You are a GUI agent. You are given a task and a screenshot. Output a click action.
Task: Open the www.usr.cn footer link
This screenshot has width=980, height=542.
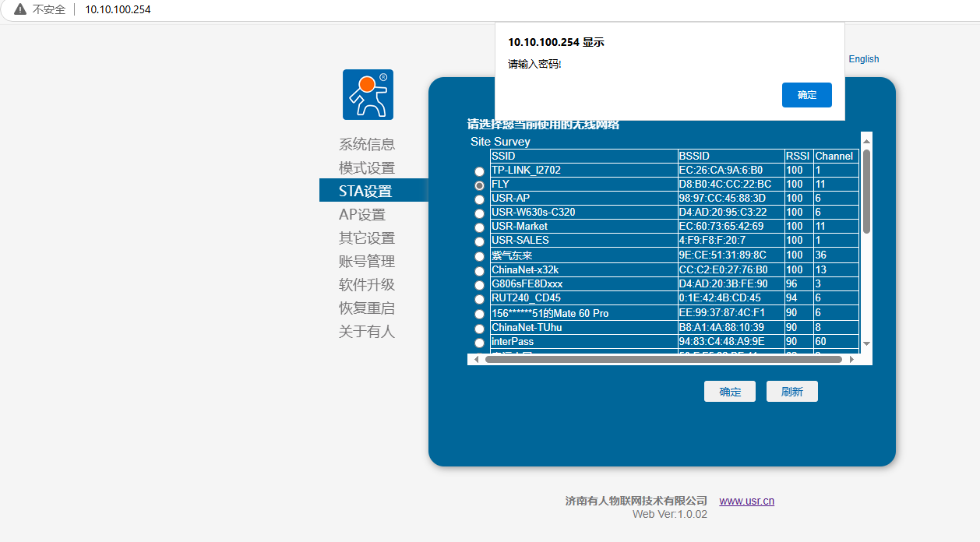[746, 501]
